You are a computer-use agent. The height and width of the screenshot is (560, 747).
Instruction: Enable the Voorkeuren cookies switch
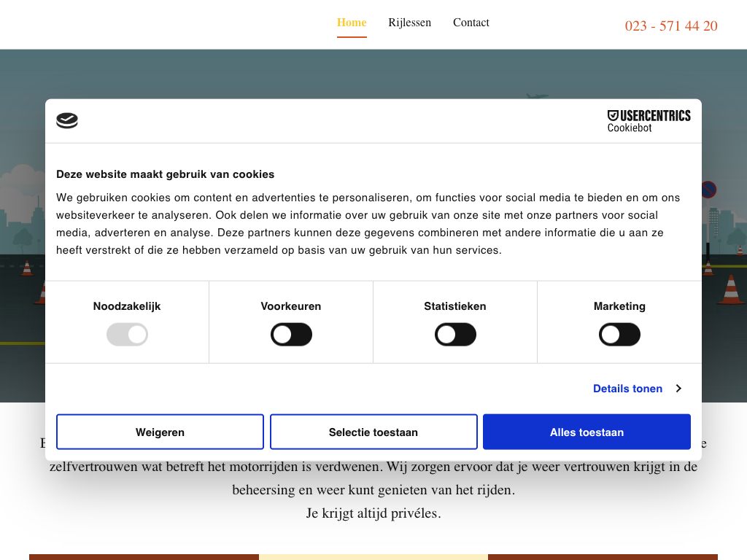pos(291,335)
